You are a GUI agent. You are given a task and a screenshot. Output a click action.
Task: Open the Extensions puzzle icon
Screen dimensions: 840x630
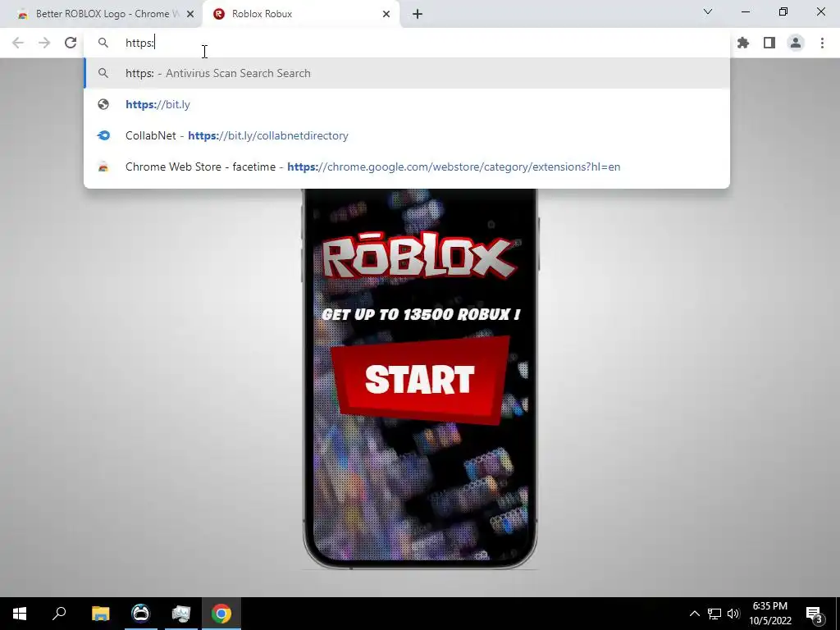point(743,43)
